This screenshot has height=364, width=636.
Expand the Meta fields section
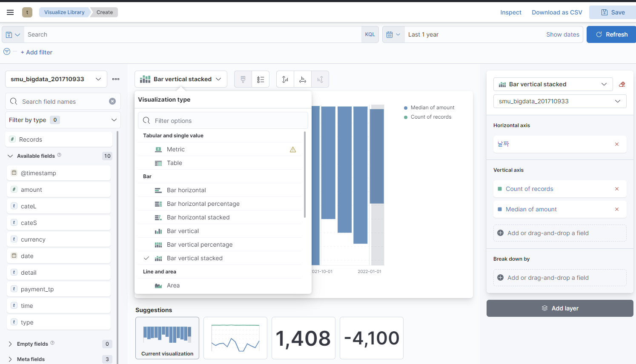coord(11,359)
